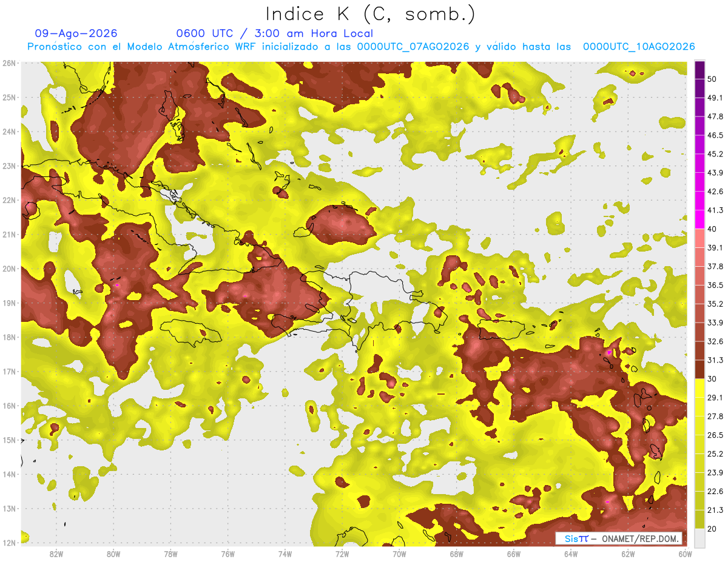Click the color bar value '32.6'
728x562 pixels.
coord(715,341)
